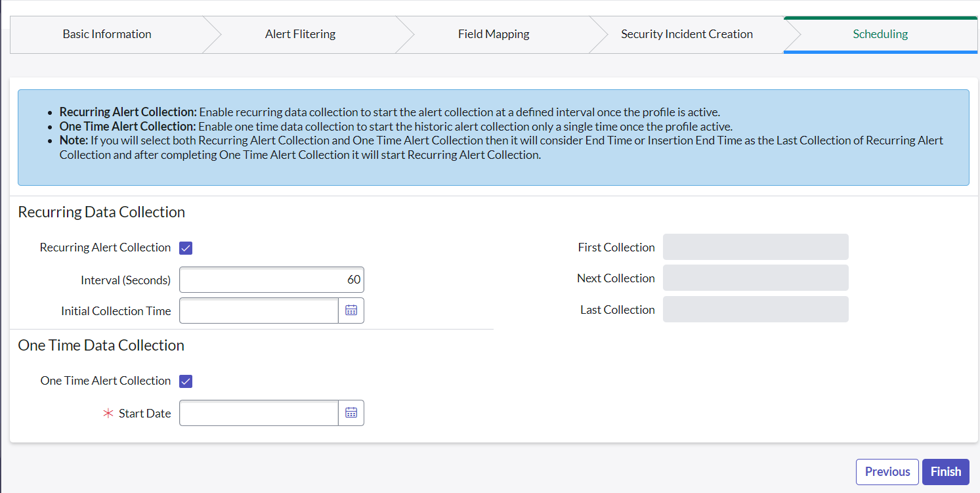
Task: Click the Finish button
Action: (x=946, y=472)
